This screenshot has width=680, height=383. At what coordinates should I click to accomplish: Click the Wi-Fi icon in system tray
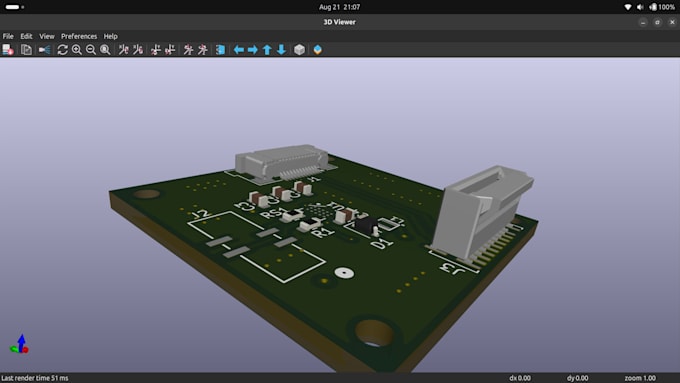[628, 7]
